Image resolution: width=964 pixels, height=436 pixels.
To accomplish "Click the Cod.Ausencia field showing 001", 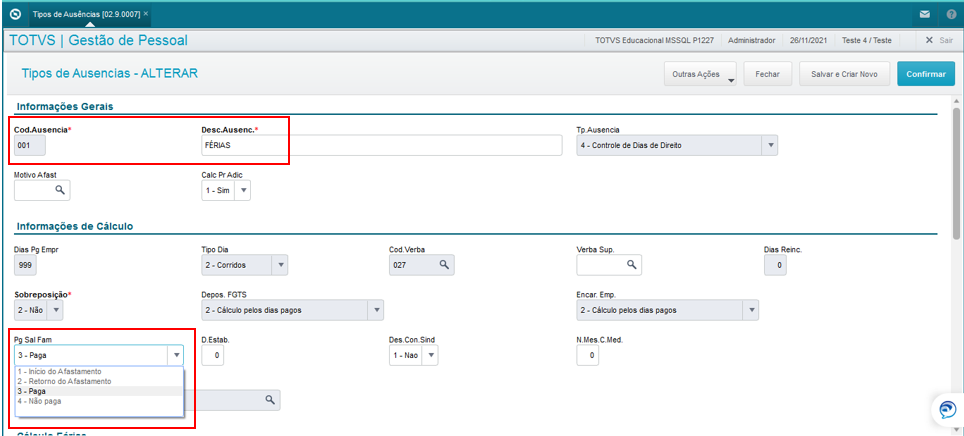I will coord(30,146).
